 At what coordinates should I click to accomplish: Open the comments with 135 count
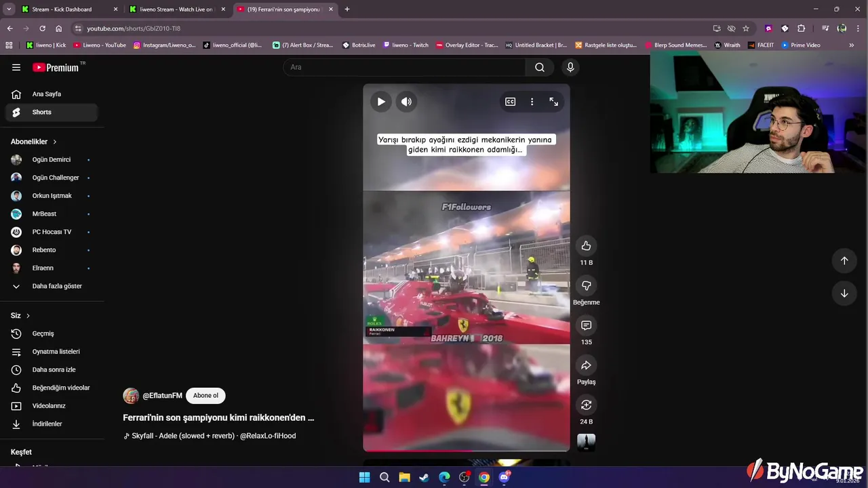[x=586, y=325]
